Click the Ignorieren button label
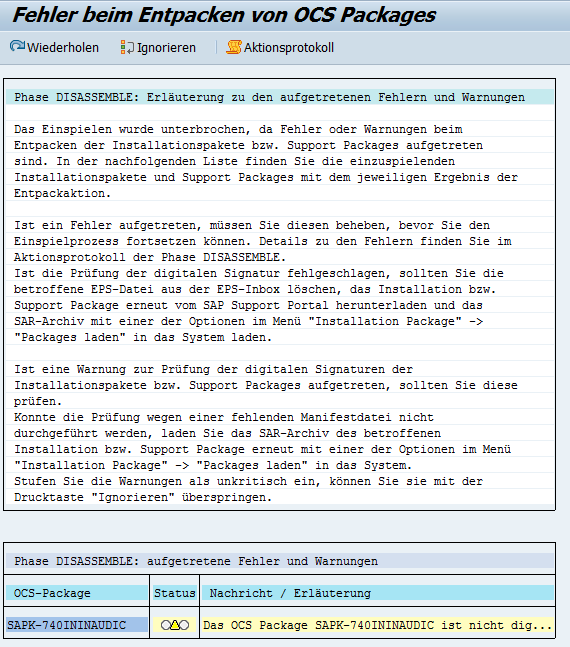This screenshot has height=647, width=570. 166,47
